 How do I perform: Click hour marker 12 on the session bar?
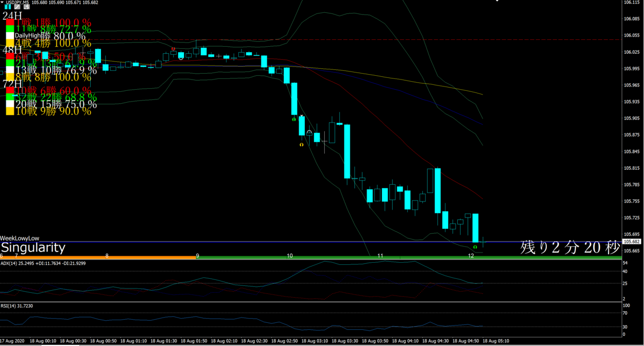[x=471, y=256]
